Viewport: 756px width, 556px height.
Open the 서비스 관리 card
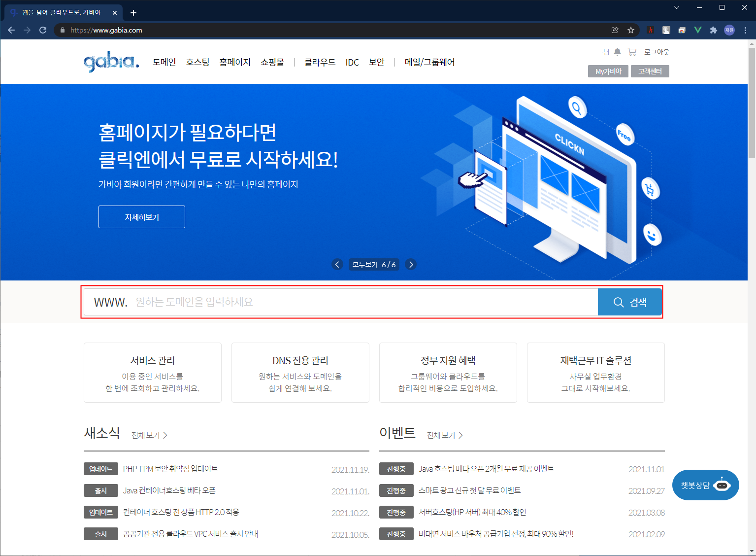tap(153, 373)
